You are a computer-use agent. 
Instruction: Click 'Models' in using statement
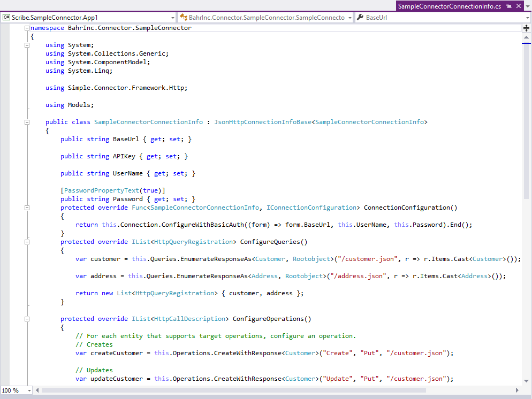[x=79, y=105]
